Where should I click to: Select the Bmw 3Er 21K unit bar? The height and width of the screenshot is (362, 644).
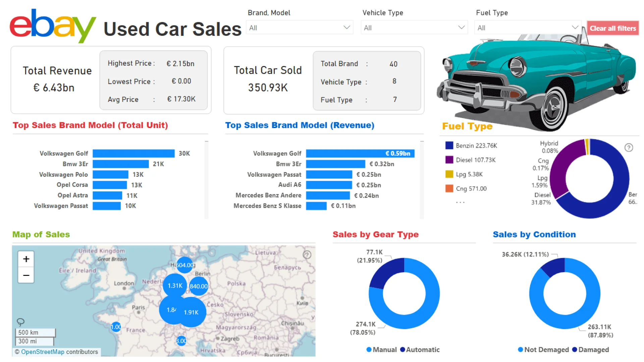tap(121, 164)
